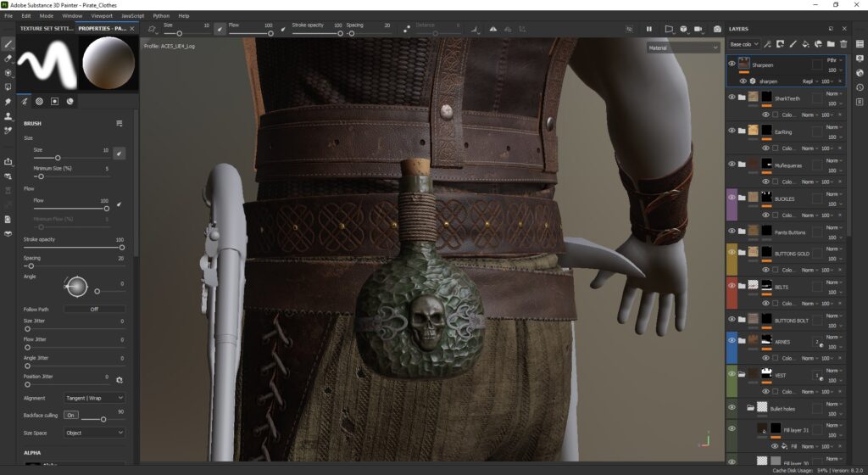
Task: Open the File menu
Action: click(8, 16)
